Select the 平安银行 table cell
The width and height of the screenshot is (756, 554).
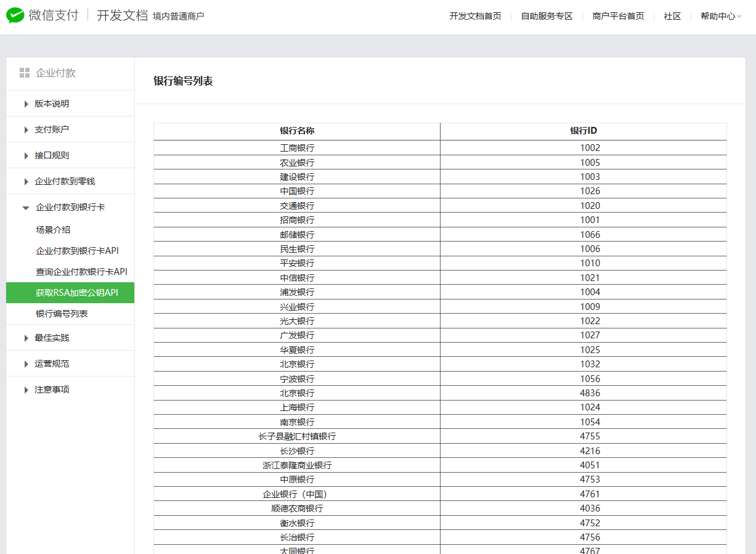pos(297,263)
